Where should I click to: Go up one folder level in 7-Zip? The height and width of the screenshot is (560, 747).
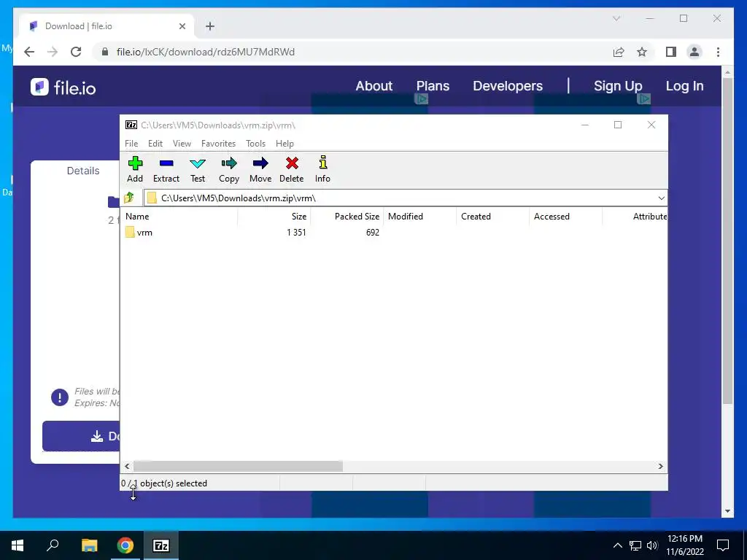(129, 198)
